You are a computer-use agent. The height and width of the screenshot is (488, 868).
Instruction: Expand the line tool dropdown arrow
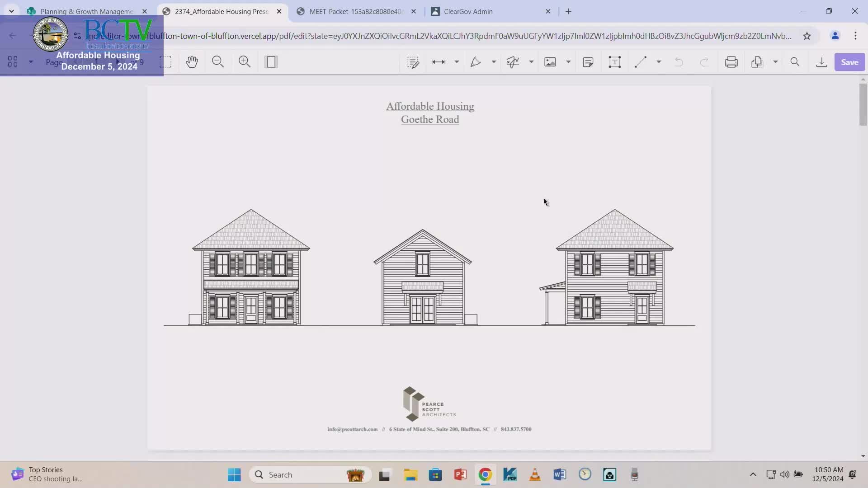pos(659,62)
